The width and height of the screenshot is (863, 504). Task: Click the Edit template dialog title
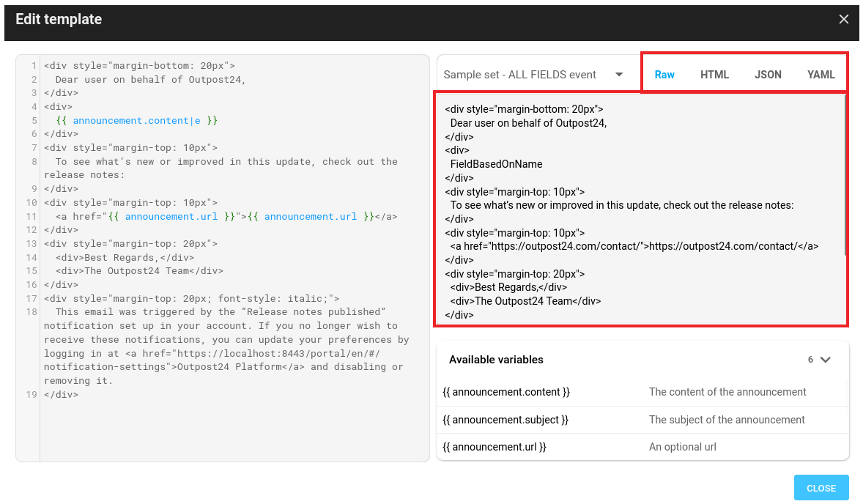(x=59, y=20)
